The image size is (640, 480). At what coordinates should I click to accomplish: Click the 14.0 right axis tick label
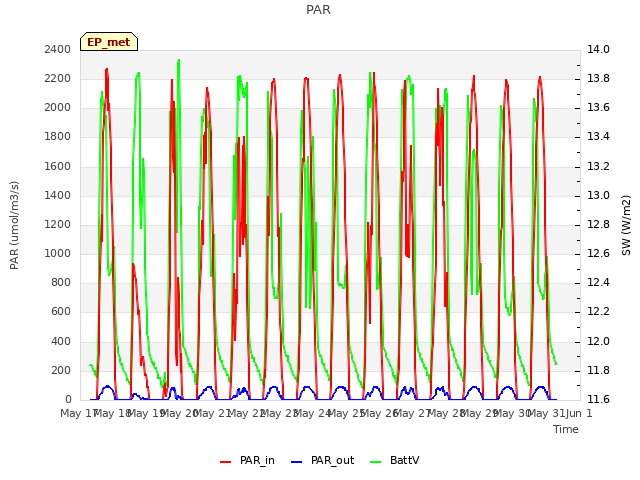coord(598,49)
